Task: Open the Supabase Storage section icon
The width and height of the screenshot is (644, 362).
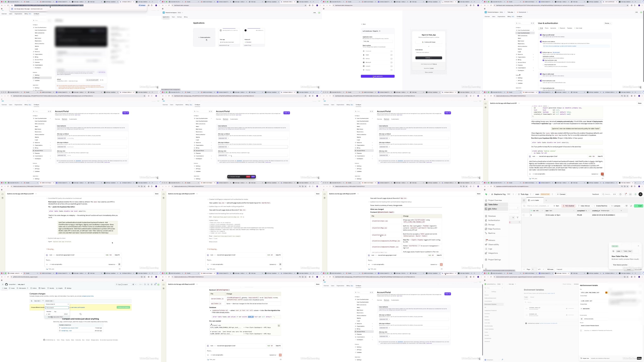Action: pos(486,225)
